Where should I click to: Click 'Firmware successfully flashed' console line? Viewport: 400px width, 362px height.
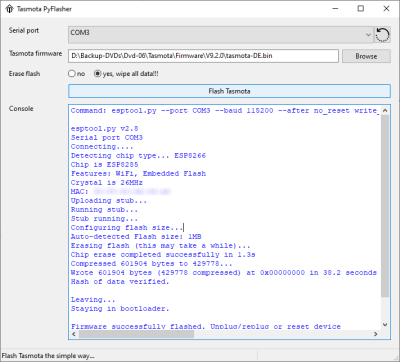(x=206, y=326)
